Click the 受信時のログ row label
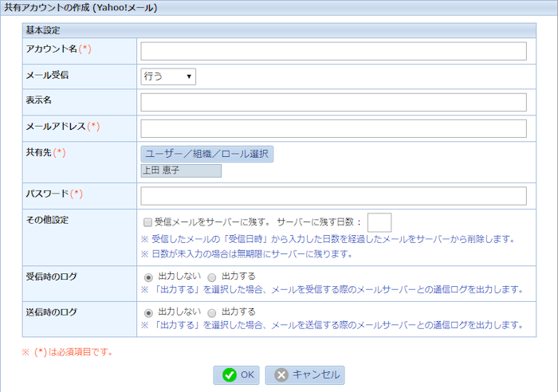The width and height of the screenshot is (558, 392). tap(51, 276)
